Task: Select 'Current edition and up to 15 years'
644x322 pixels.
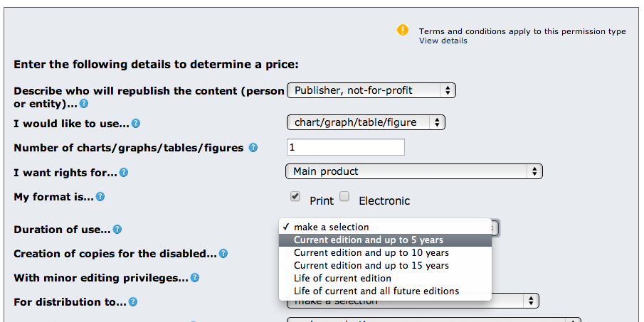Action: pyautogui.click(x=371, y=266)
